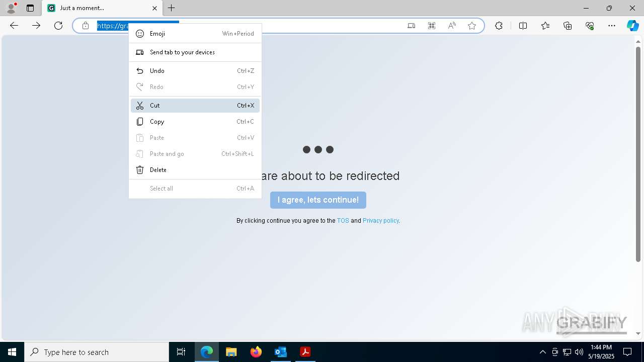
Task: Choose Cut in the context menu
Action: [195, 106]
